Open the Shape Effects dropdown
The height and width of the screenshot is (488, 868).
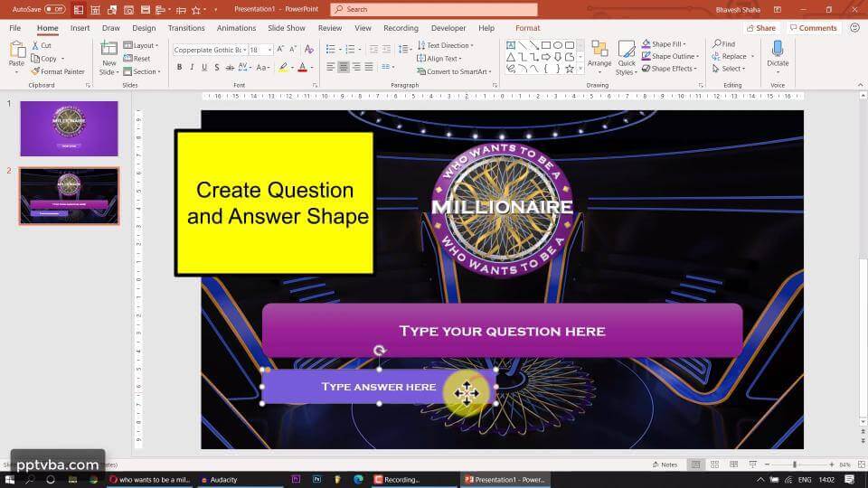pos(669,69)
